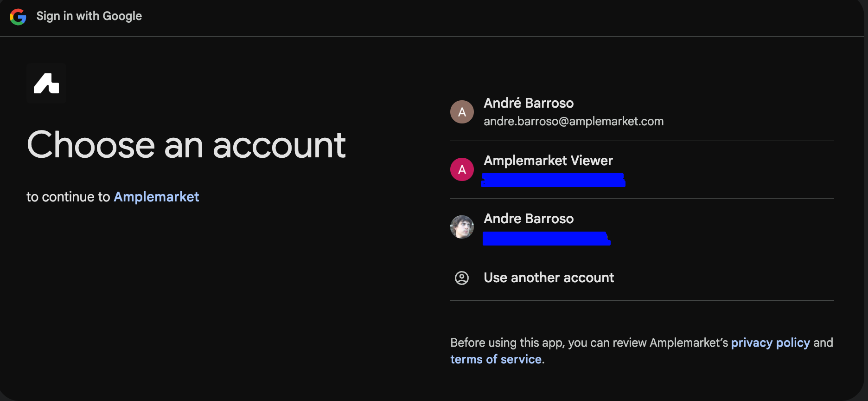Click the redacted email under Andre Barroso photo account

[546, 239]
